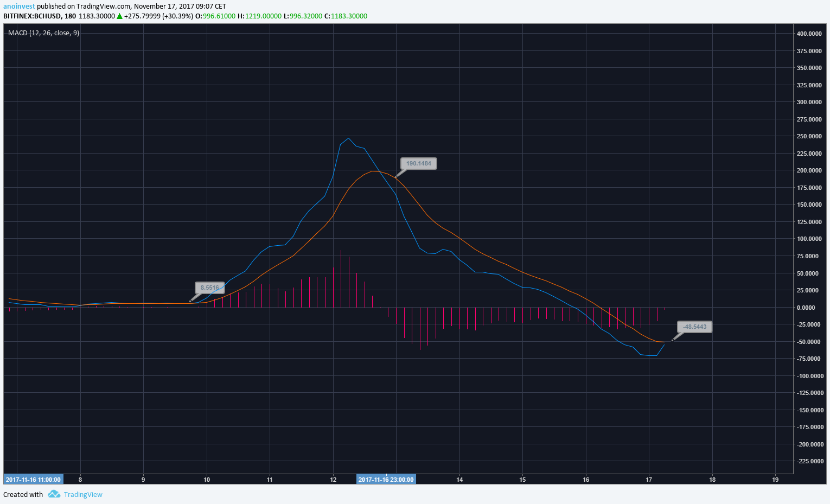Click the H:1219.00000 high value

259,16
